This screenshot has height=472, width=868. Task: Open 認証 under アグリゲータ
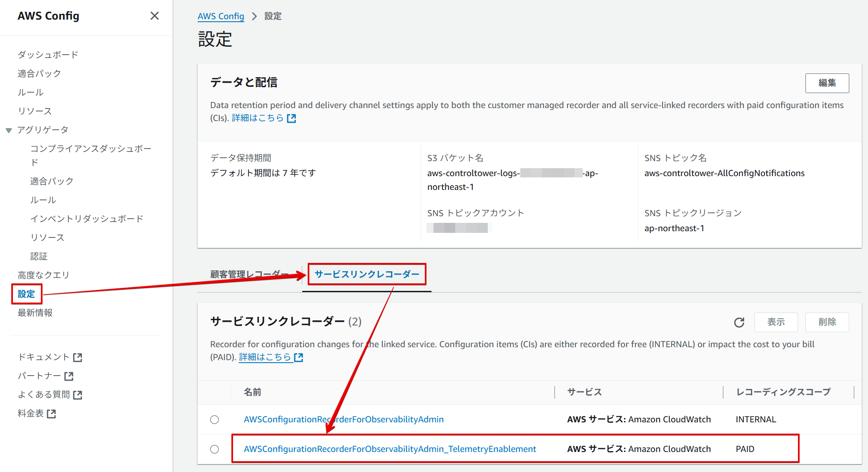(x=39, y=256)
